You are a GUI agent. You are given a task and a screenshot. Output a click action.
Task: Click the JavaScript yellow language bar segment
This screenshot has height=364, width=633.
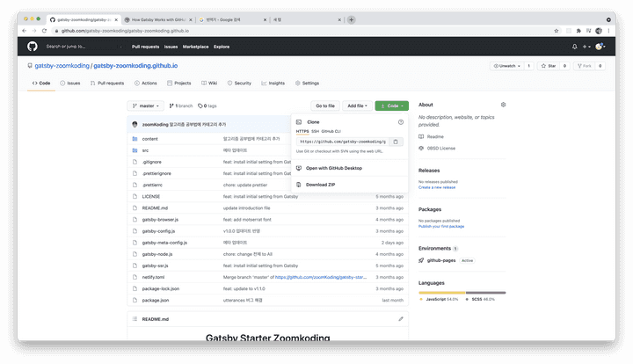(x=442, y=293)
